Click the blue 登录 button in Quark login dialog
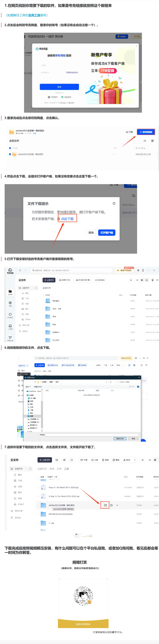 [x=59, y=87]
